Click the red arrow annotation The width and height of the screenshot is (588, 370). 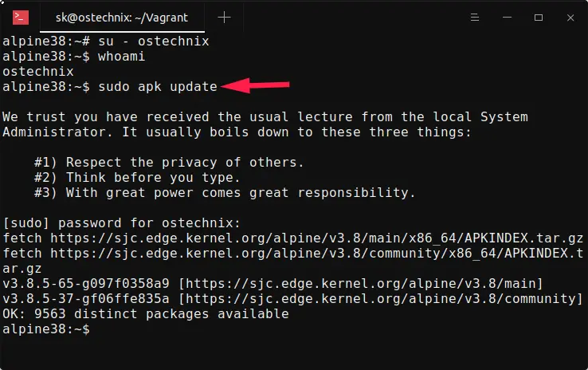tap(257, 85)
